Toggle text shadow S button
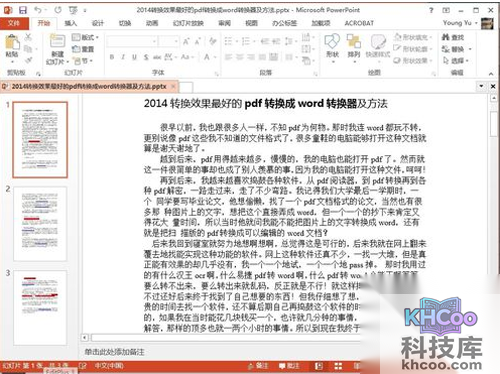Viewport: 500px width, 374px height. click(146, 57)
